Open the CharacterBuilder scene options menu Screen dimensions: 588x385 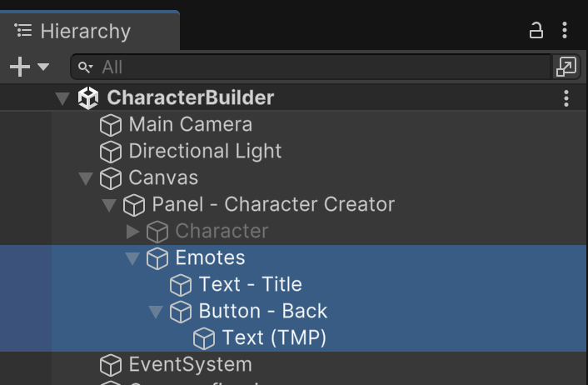[x=566, y=98]
